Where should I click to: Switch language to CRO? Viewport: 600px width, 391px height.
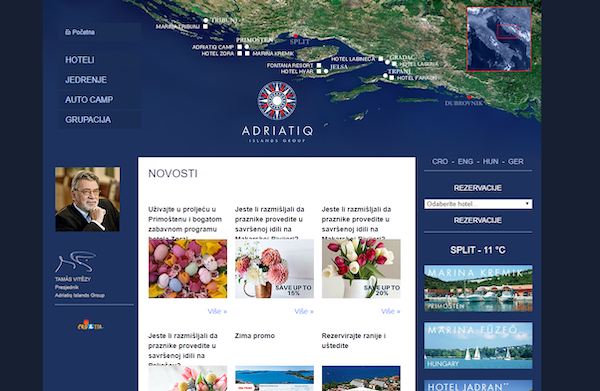coord(440,161)
